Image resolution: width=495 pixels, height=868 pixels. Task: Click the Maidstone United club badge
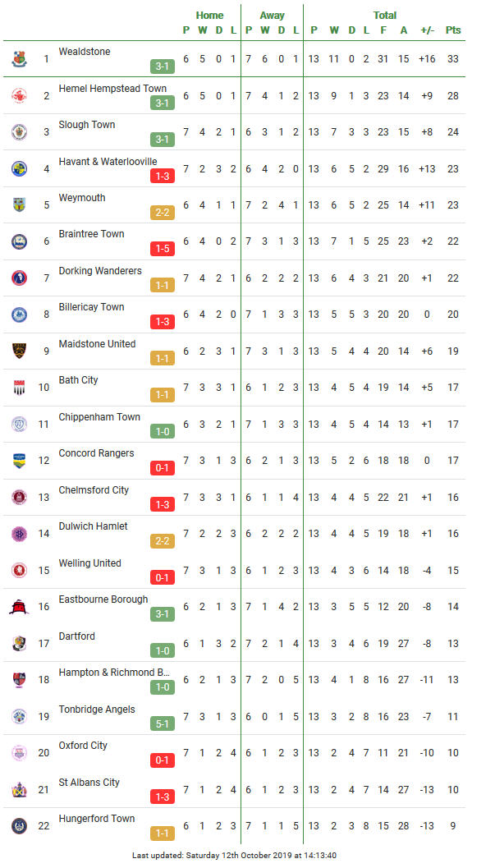pyautogui.click(x=20, y=351)
